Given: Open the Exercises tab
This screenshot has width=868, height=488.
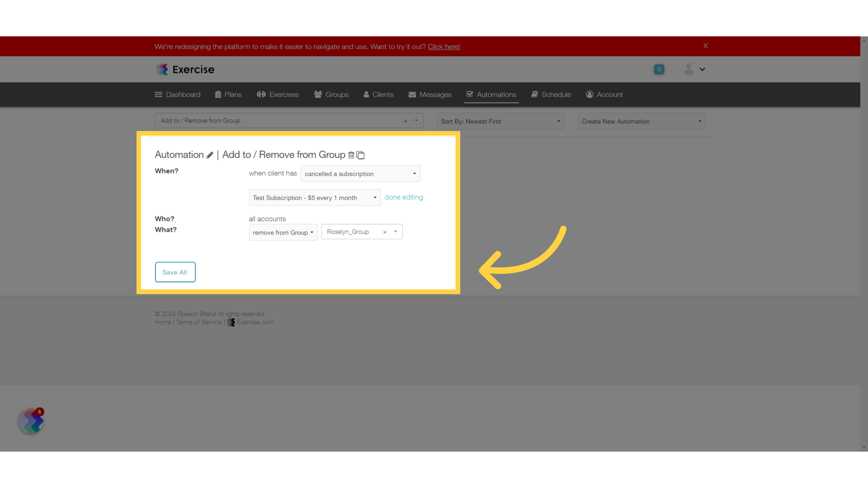Looking at the screenshot, I should (x=278, y=94).
